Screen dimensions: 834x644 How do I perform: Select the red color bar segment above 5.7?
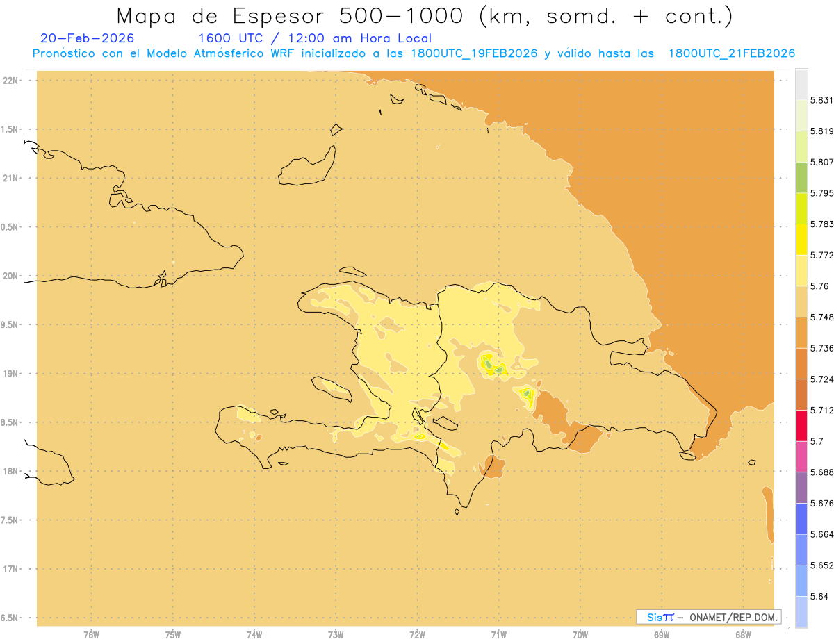click(x=801, y=425)
